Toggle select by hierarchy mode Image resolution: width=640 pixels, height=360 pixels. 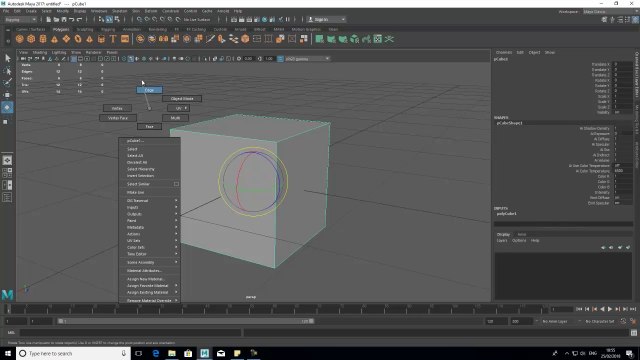click(x=102, y=20)
